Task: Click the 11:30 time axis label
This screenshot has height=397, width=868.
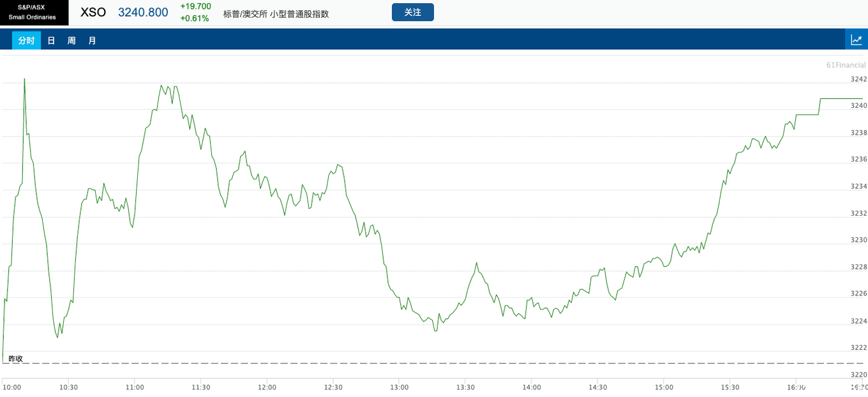Action: click(x=201, y=387)
